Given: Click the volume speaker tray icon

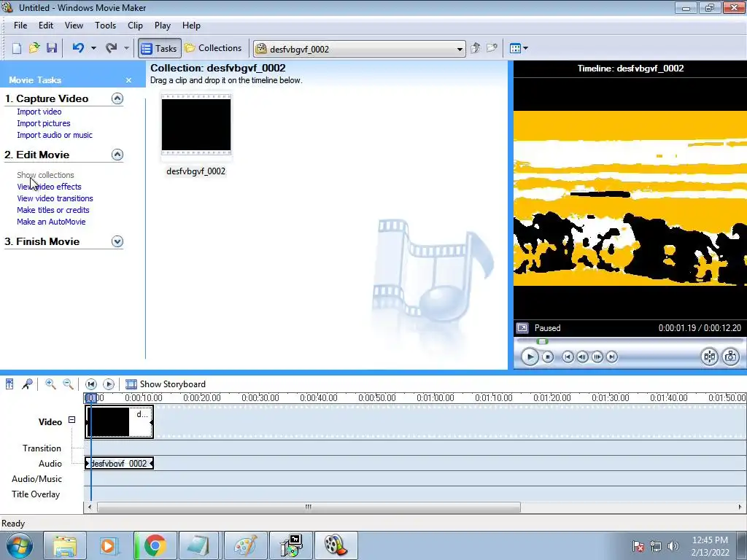Looking at the screenshot, I should pos(673,546).
